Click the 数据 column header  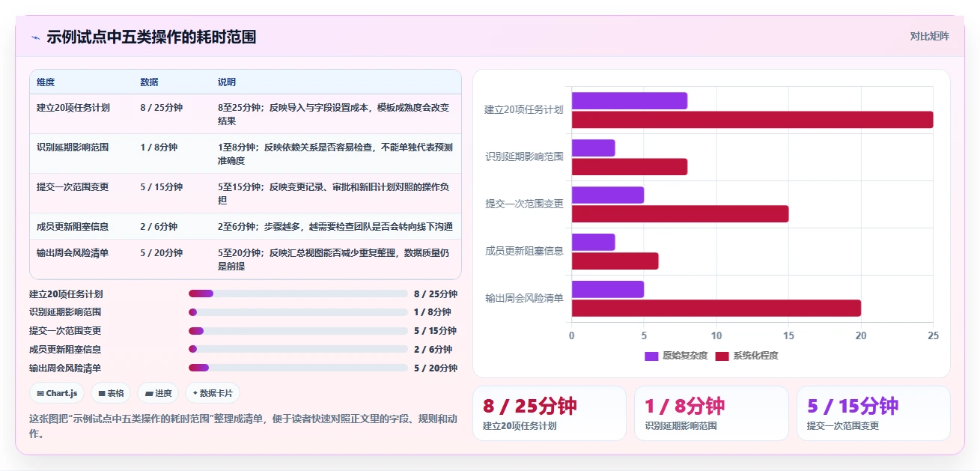pyautogui.click(x=149, y=82)
